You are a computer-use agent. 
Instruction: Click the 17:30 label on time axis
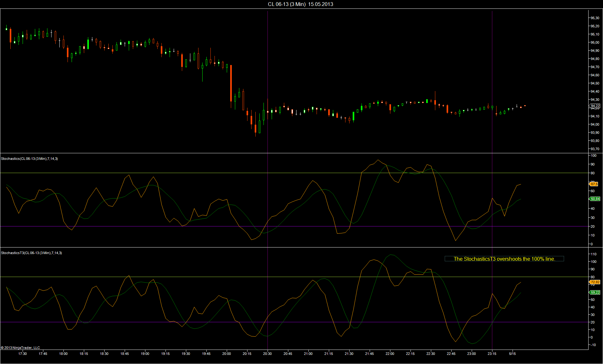coord(23,354)
